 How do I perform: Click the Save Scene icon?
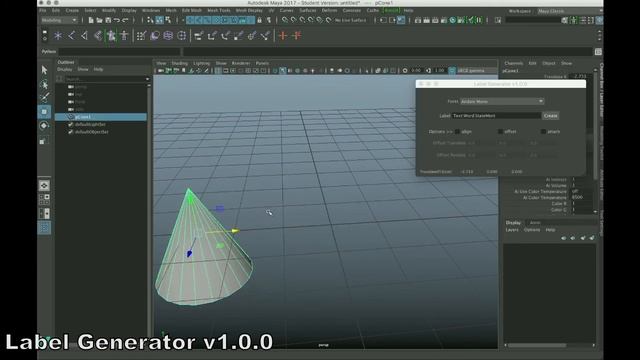coord(108,20)
